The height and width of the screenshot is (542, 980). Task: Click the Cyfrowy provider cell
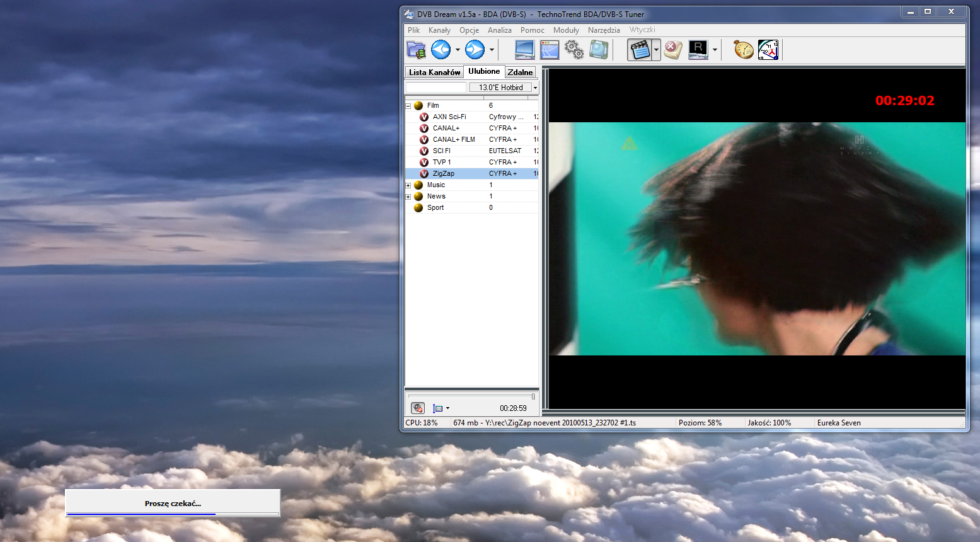click(506, 117)
